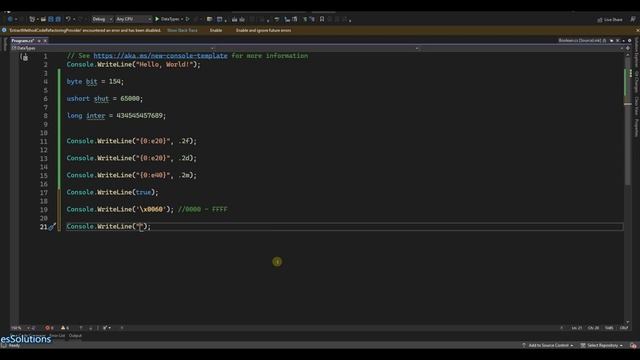
Task: Close the yellow notification bar
Action: pos(637,30)
